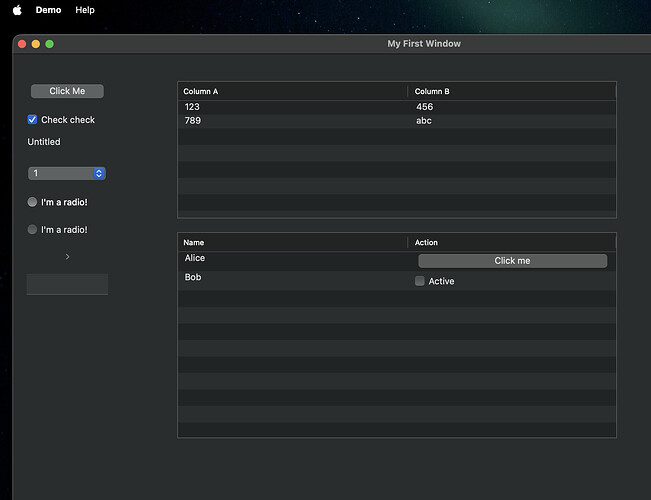Select the Bob row name
Screen dimensions: 651x500
click(193, 277)
